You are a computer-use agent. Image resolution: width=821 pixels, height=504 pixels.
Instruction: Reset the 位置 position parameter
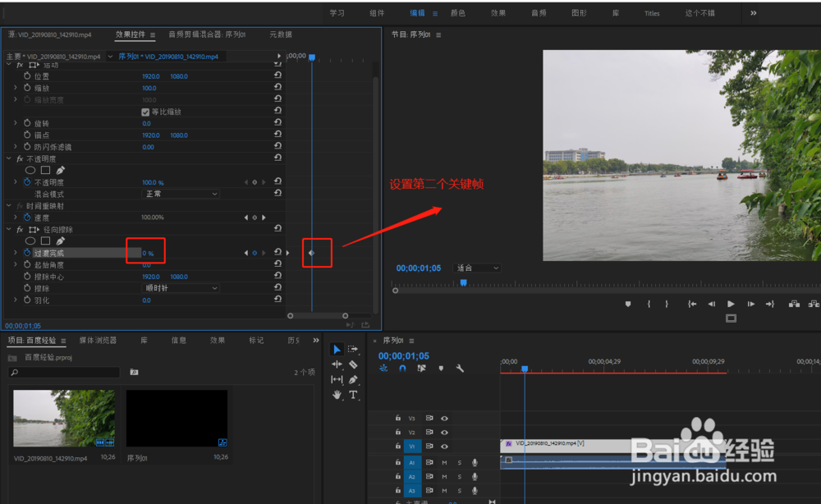pyautogui.click(x=278, y=76)
